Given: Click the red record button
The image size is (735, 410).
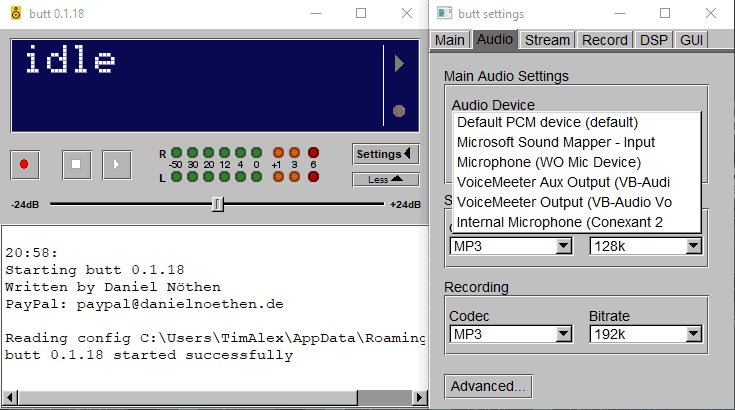Looking at the screenshot, I should 25,164.
